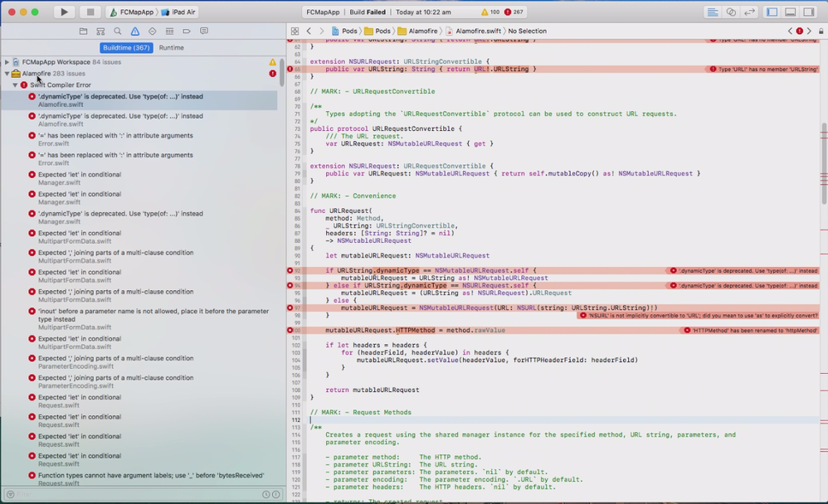Collapse the Swift Compiler Error group
Screen dimensions: 828x504
point(15,85)
